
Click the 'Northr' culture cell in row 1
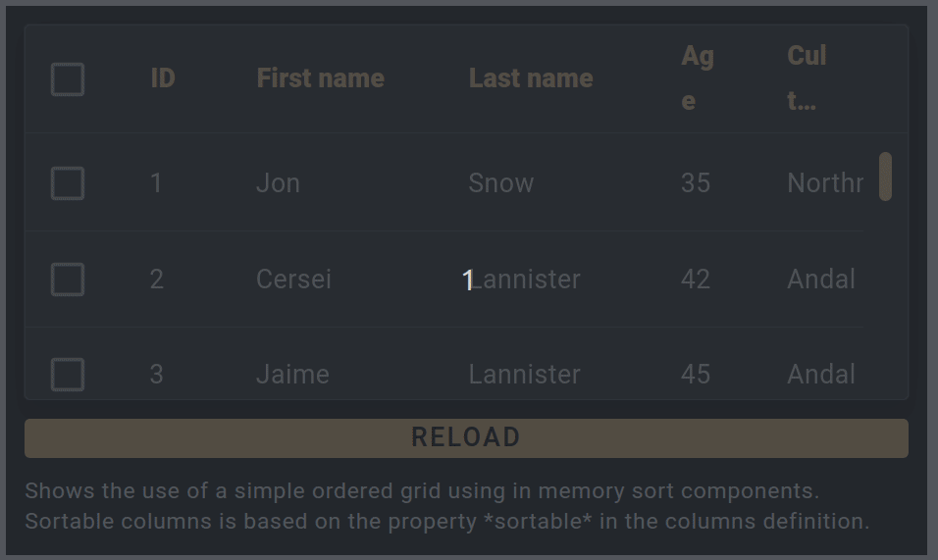824,183
